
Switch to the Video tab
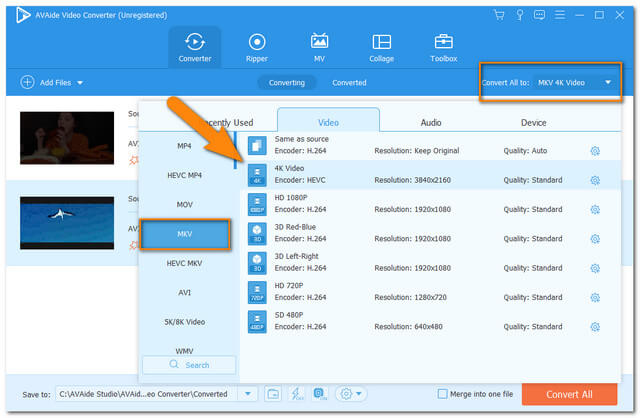pos(328,121)
